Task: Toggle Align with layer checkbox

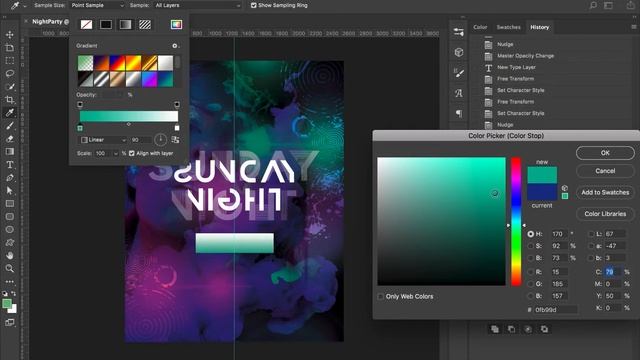Action: pyautogui.click(x=131, y=153)
